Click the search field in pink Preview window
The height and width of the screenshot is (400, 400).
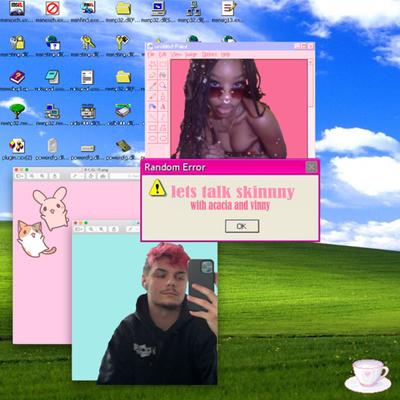(125, 176)
